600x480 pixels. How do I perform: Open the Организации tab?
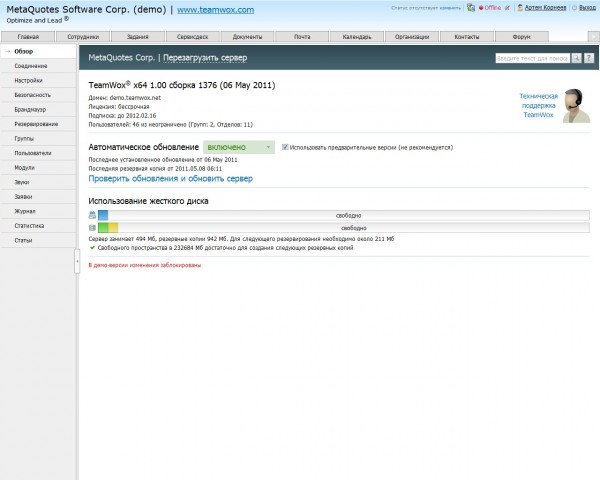pyautogui.click(x=412, y=37)
